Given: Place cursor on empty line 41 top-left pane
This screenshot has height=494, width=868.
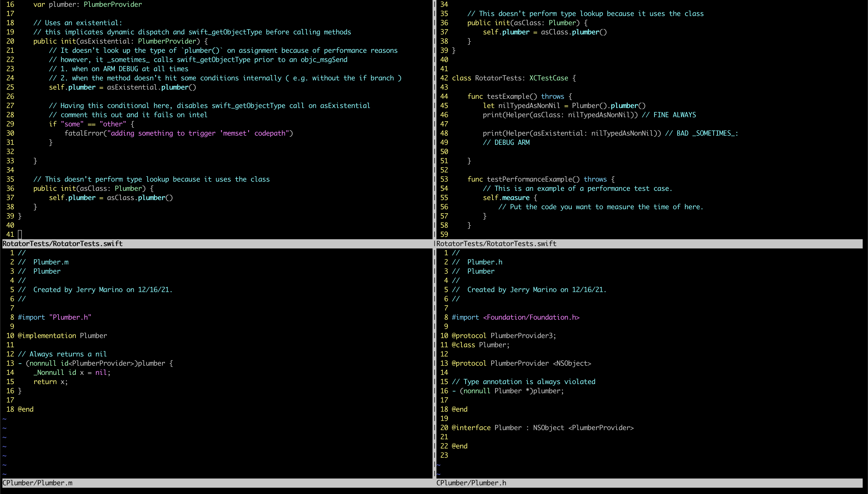Looking at the screenshot, I should [20, 234].
